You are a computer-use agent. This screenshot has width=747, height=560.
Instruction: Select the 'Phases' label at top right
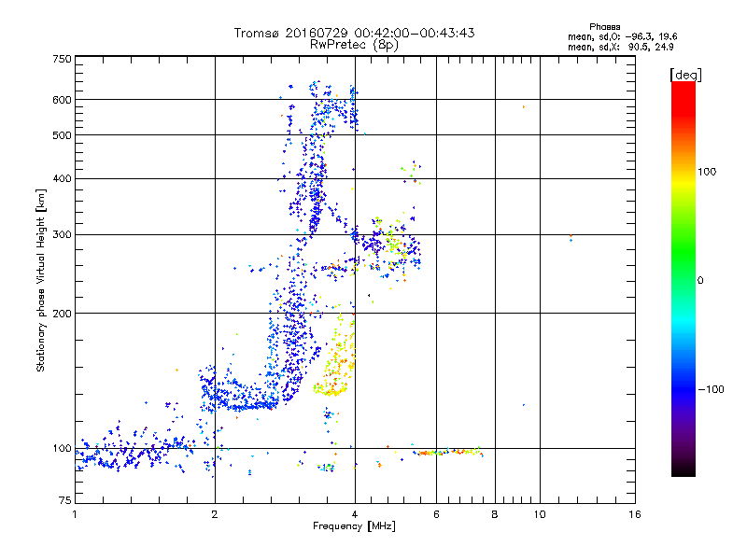[x=604, y=27]
